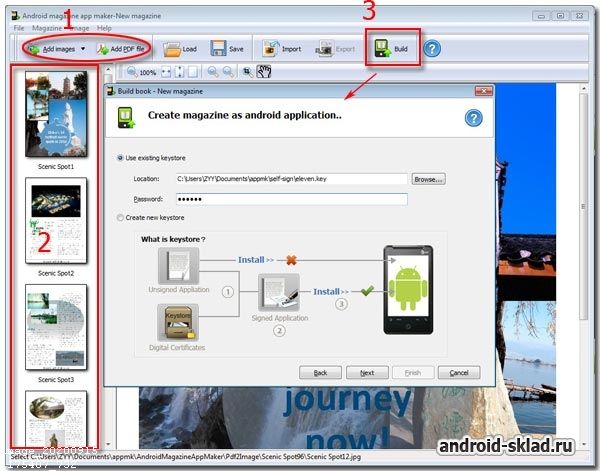Select the fit page view icon

(x=193, y=72)
